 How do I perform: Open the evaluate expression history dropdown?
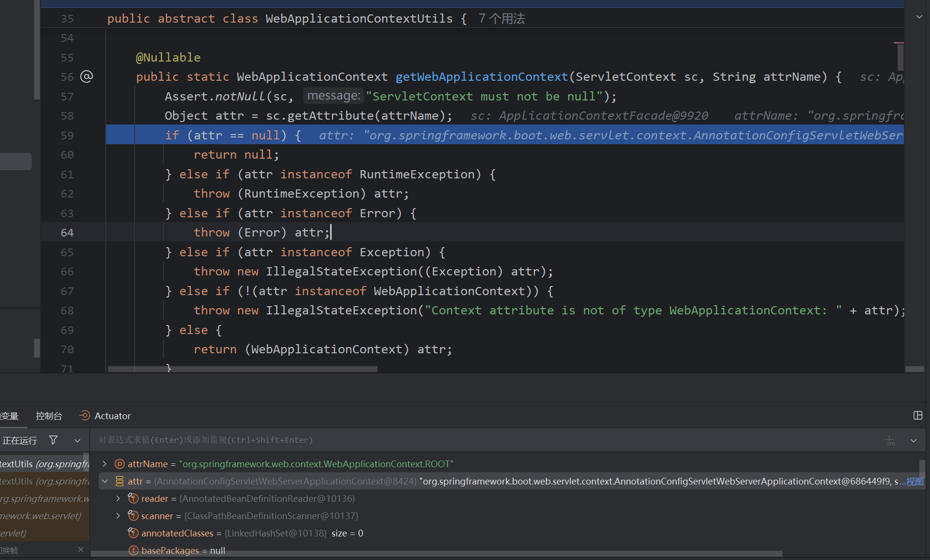pos(913,440)
